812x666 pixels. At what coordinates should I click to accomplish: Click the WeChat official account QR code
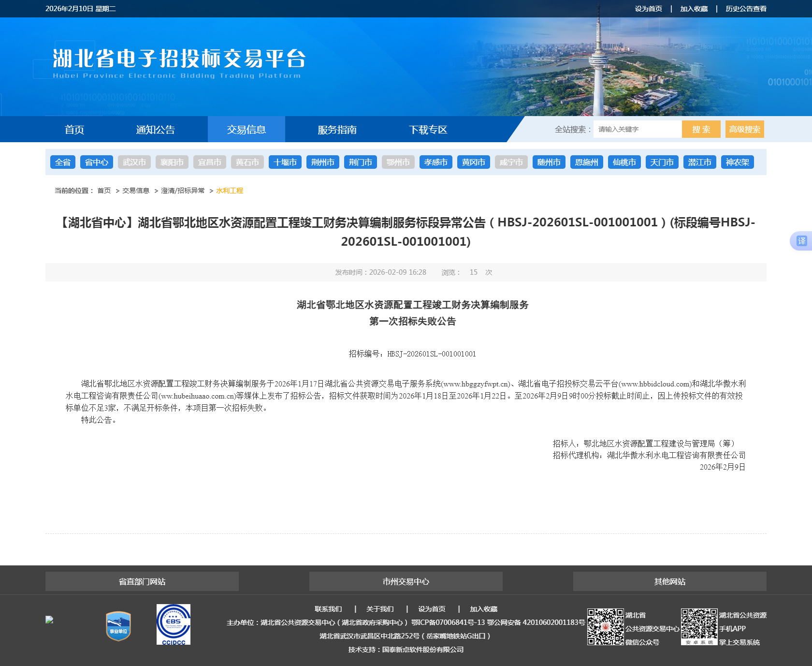pos(605,627)
